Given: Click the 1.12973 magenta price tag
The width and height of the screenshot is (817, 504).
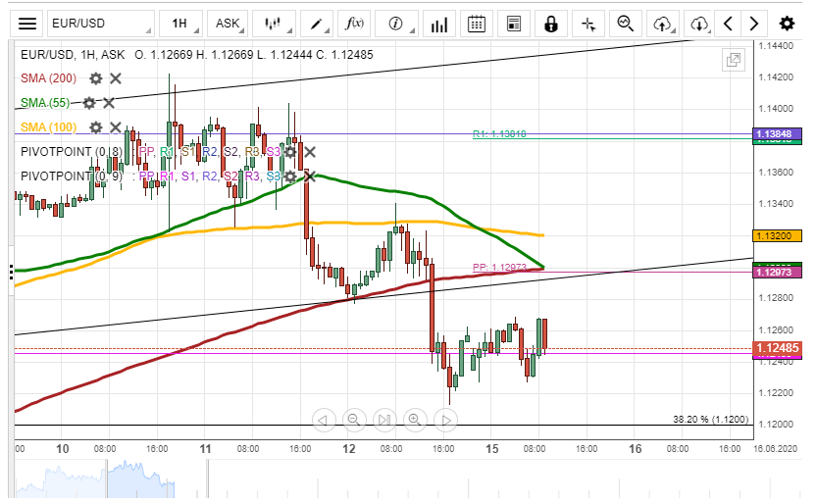Looking at the screenshot, I should click(777, 273).
